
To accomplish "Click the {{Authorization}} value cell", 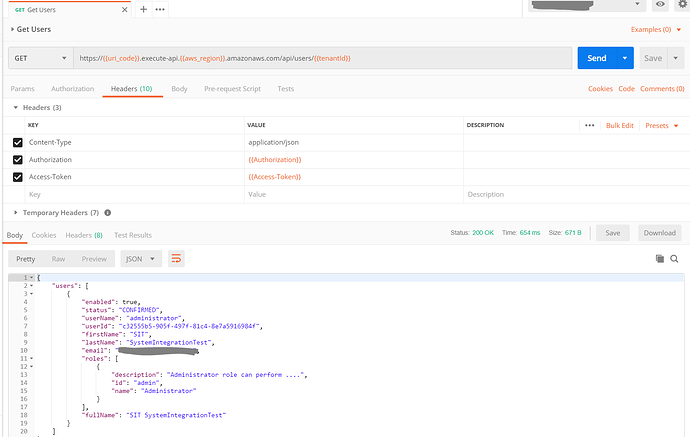I will tap(354, 160).
